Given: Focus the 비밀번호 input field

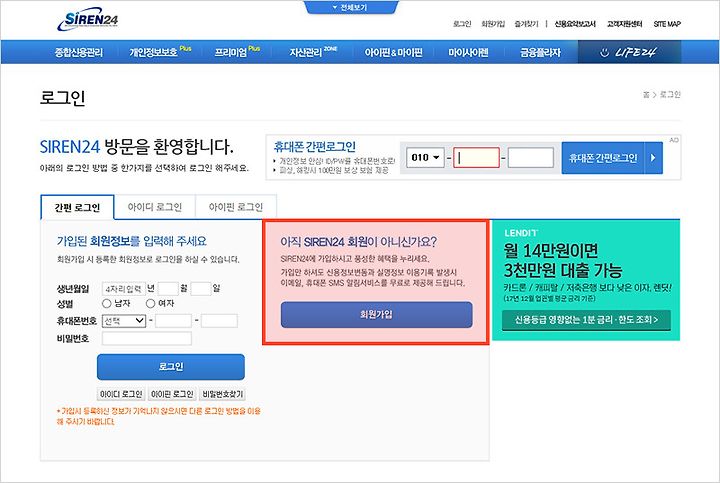Looking at the screenshot, I should [x=146, y=339].
